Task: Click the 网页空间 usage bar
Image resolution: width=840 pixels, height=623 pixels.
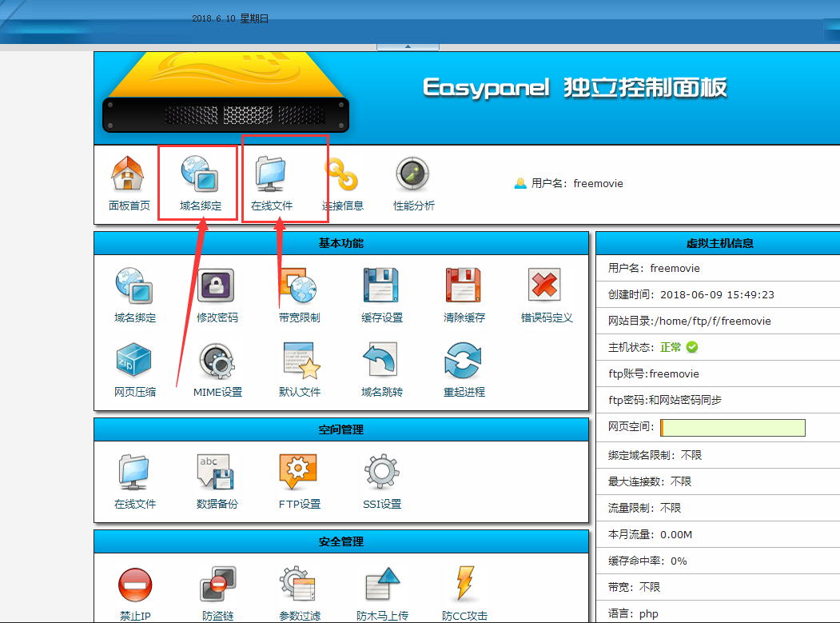Action: (733, 427)
